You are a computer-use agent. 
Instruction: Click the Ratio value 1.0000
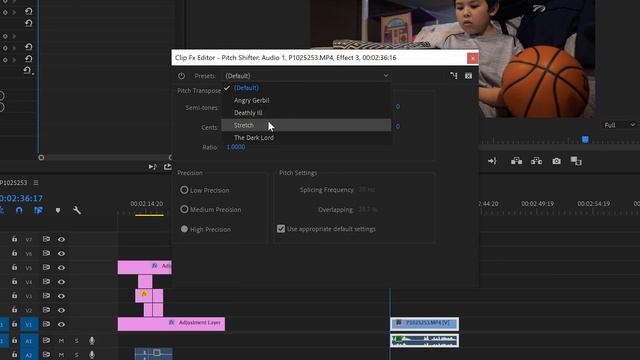(236, 147)
